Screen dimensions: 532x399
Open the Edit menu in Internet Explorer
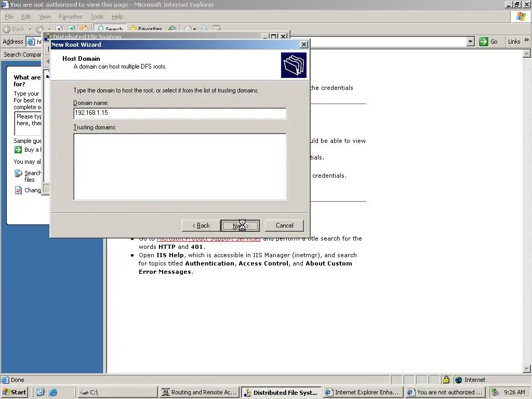(26, 17)
